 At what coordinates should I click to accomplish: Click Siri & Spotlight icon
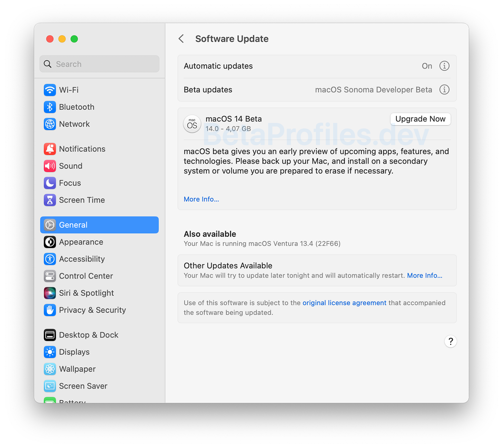[x=50, y=293]
